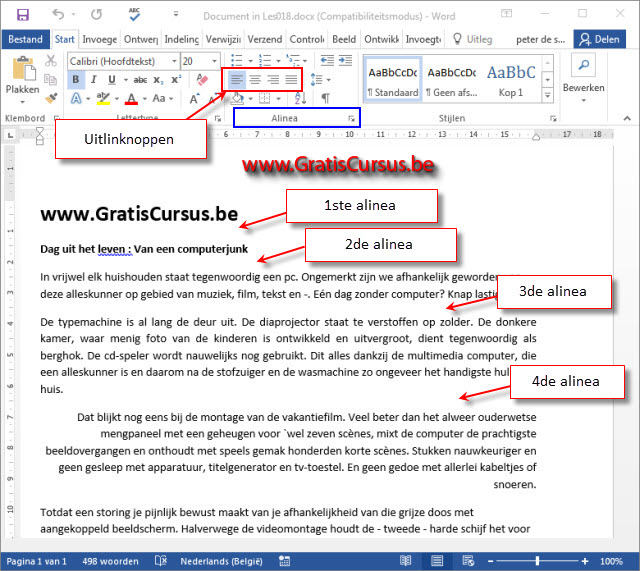Screen dimensions: 640x571
Task: Open the Controleren tab
Action: (307, 40)
